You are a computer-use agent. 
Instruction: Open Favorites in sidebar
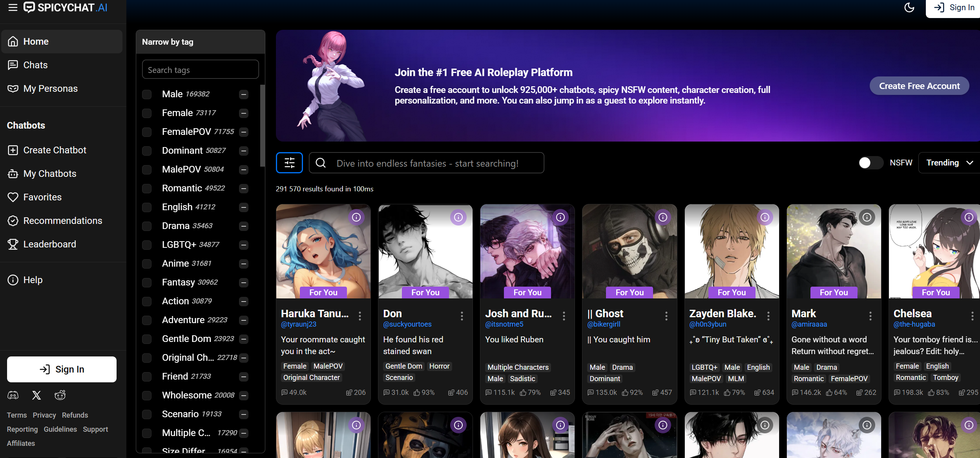point(62,197)
